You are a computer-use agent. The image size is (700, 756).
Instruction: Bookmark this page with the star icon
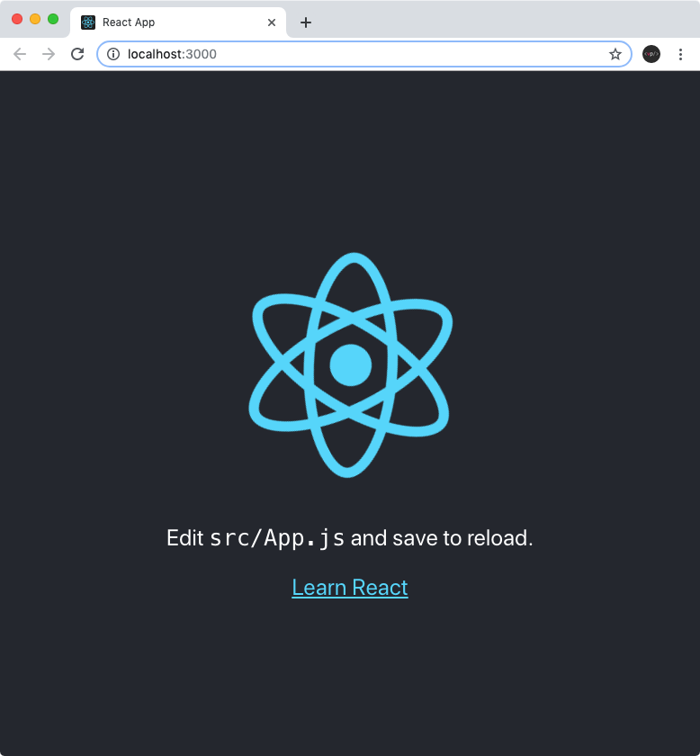(x=615, y=54)
